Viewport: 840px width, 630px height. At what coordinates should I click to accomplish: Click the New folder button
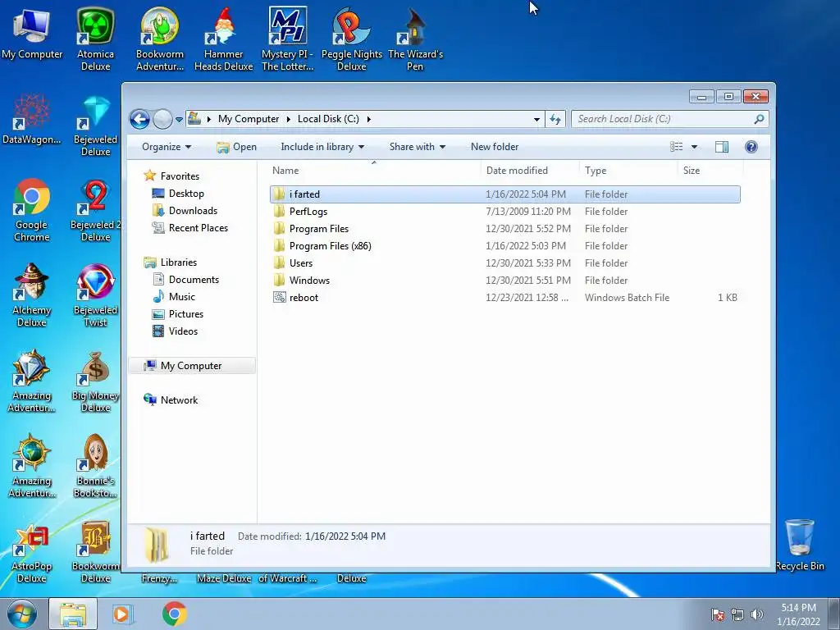[x=495, y=147]
